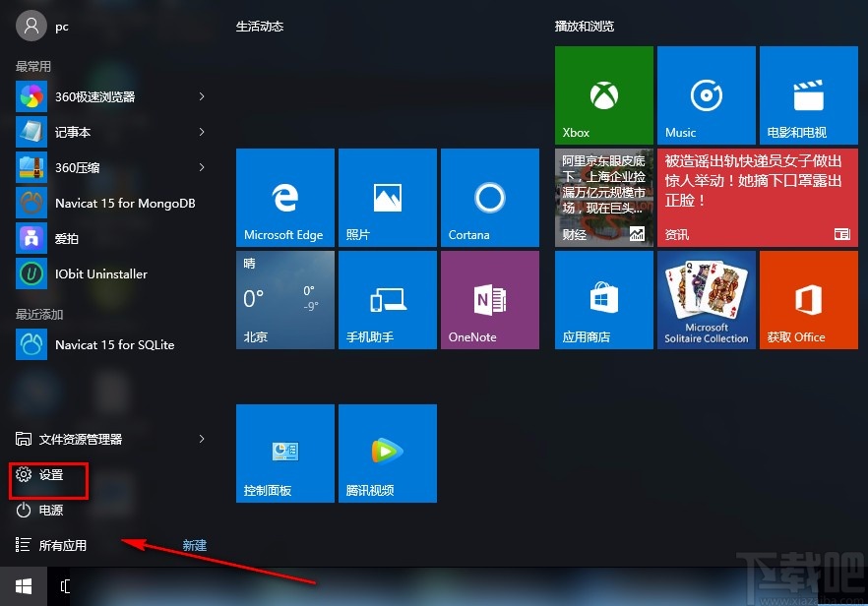This screenshot has width=868, height=606.
Task: Click the 新建 link
Action: point(193,545)
